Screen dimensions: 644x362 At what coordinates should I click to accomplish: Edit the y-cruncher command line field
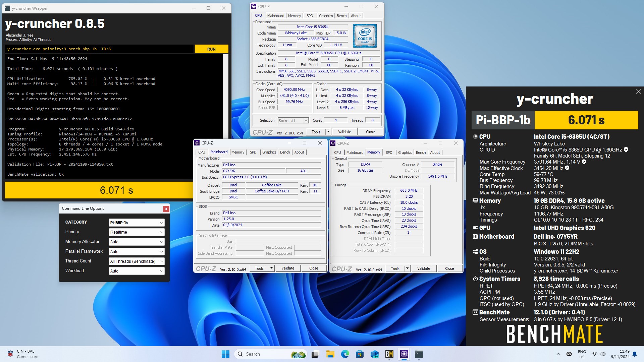pos(99,49)
